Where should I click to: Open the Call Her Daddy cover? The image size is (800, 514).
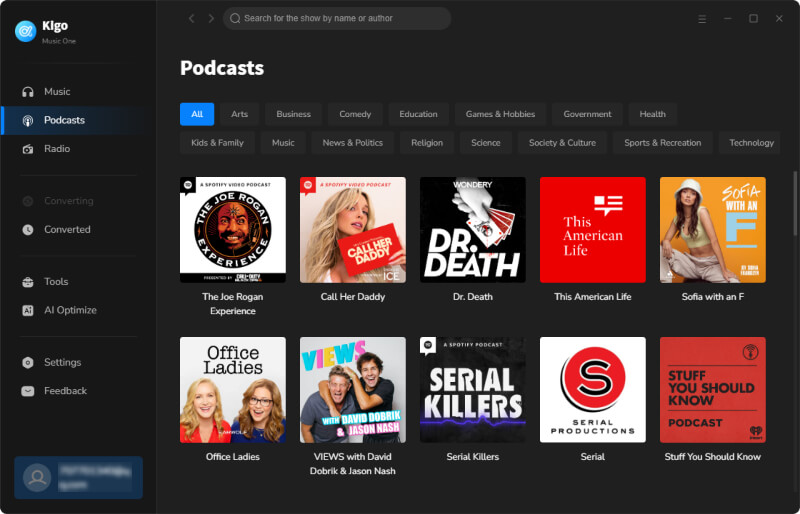point(353,230)
